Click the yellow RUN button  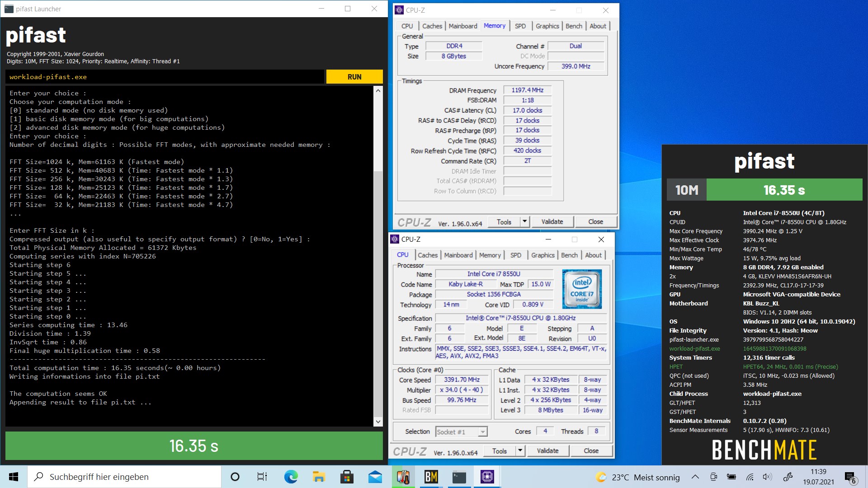pos(354,77)
